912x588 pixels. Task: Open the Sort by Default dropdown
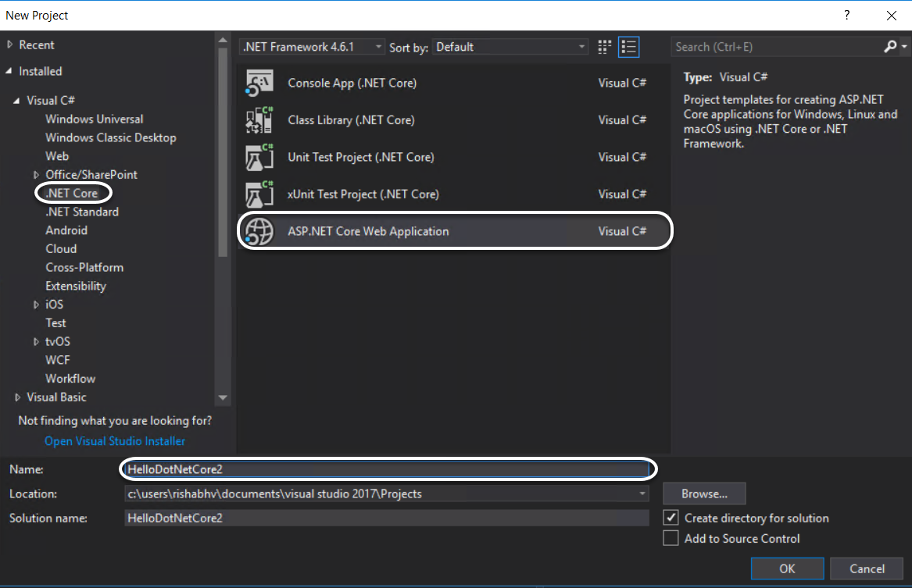pyautogui.click(x=510, y=47)
